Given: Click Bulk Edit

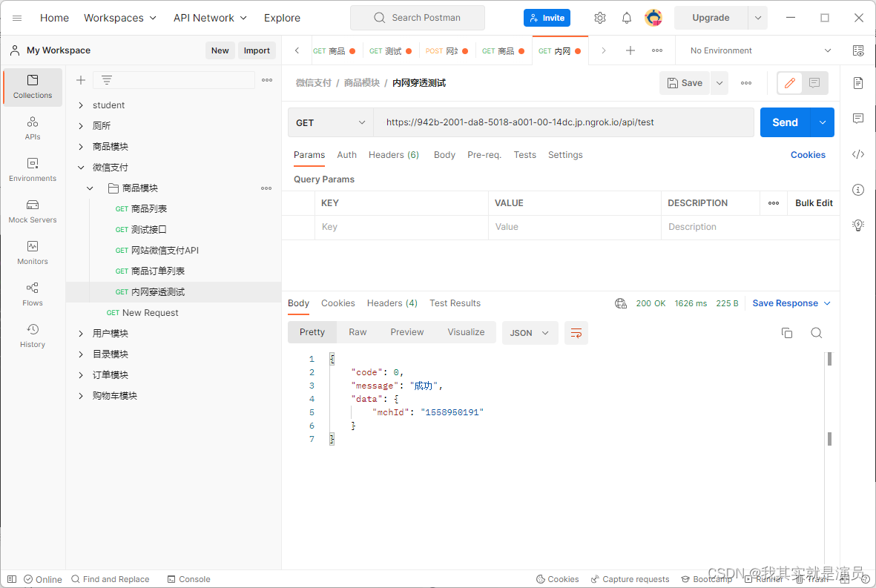Looking at the screenshot, I should pos(814,203).
